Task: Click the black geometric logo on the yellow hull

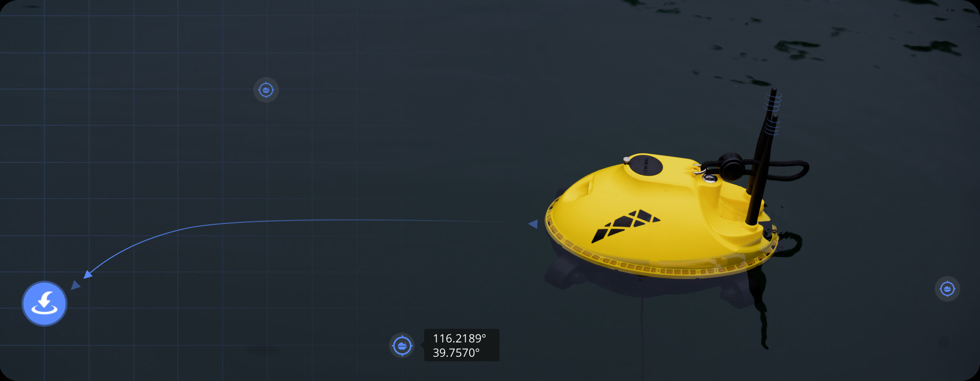Action: tap(625, 225)
